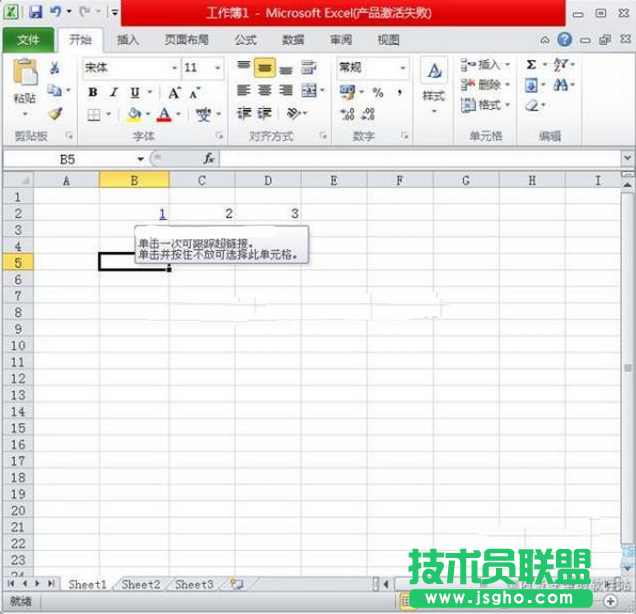Follow the hyperlink in cell B2
This screenshot has width=636, height=614.
(x=163, y=213)
